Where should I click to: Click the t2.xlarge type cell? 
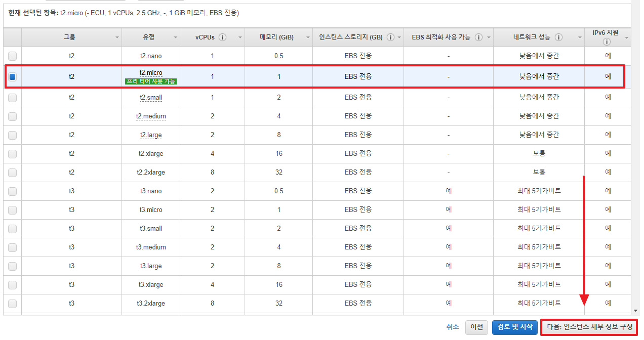pyautogui.click(x=151, y=154)
